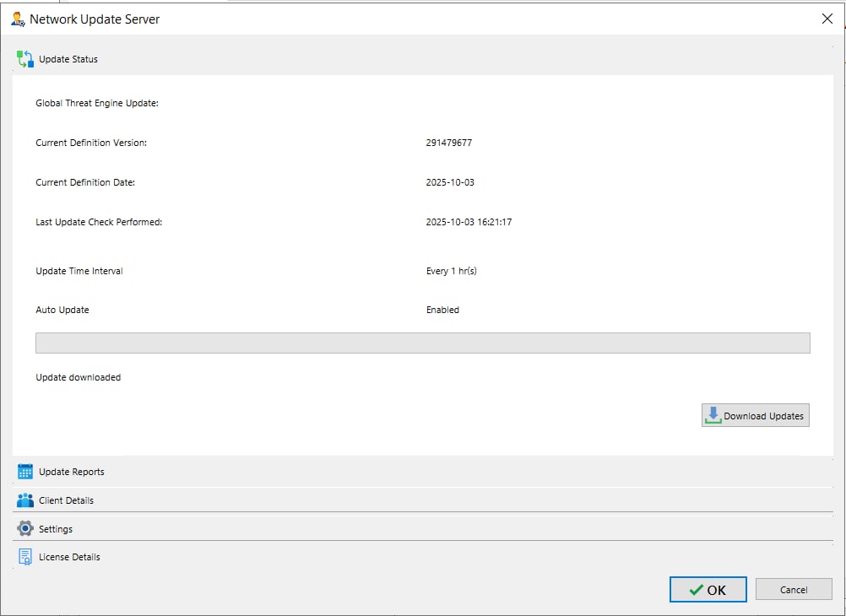This screenshot has width=846, height=616.
Task: Click the License Details certificate icon
Action: tap(25, 557)
